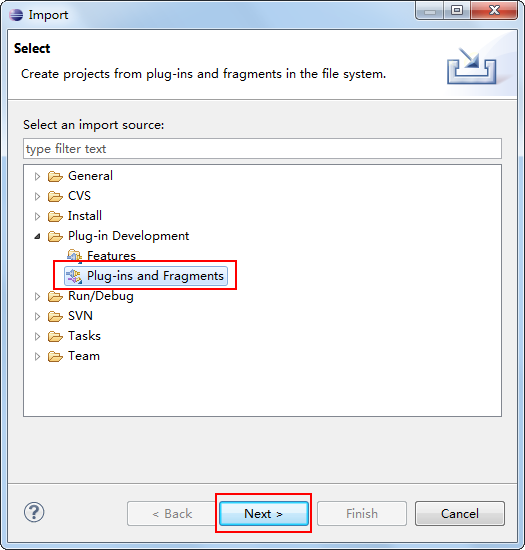Screen dimensions: 525x550
Task: Click the Features import icon
Action: (74, 256)
